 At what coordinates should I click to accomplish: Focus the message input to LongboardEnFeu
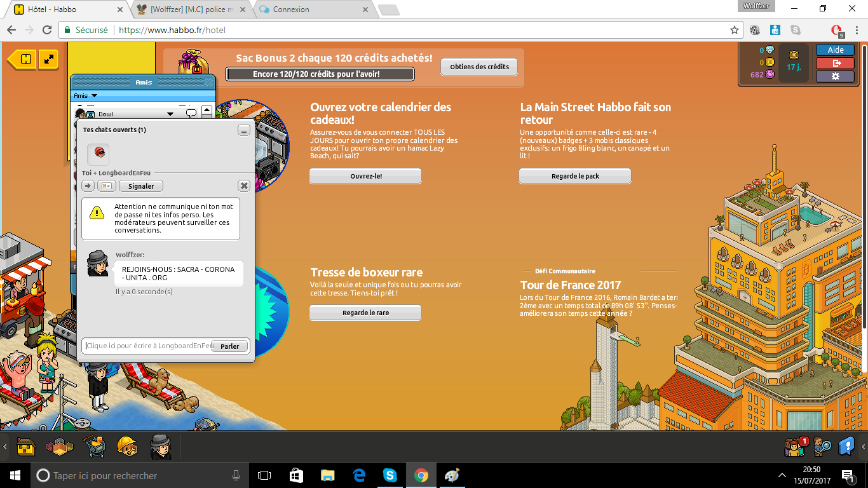click(x=147, y=346)
